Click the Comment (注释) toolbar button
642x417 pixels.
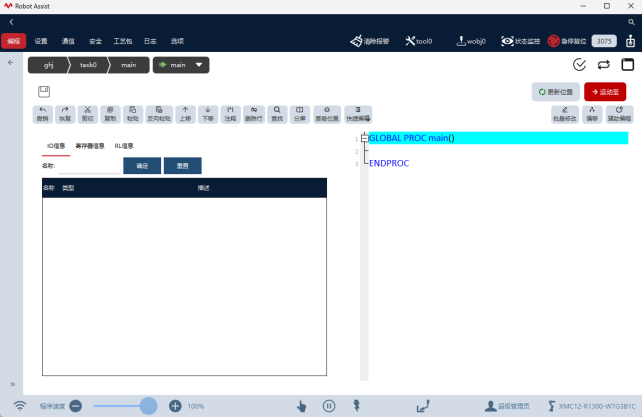[231, 114]
